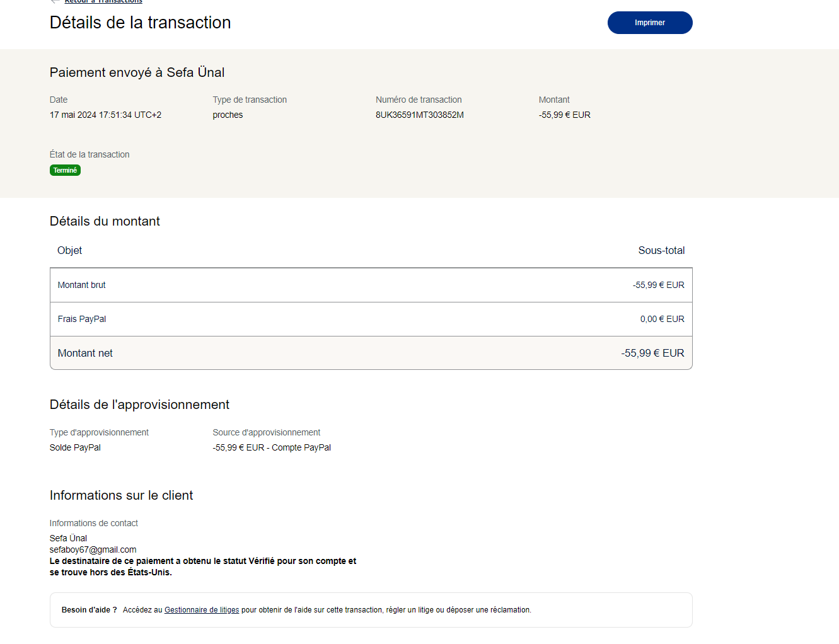Click the Sous-total column header
This screenshot has width=839, height=644.
(x=661, y=250)
